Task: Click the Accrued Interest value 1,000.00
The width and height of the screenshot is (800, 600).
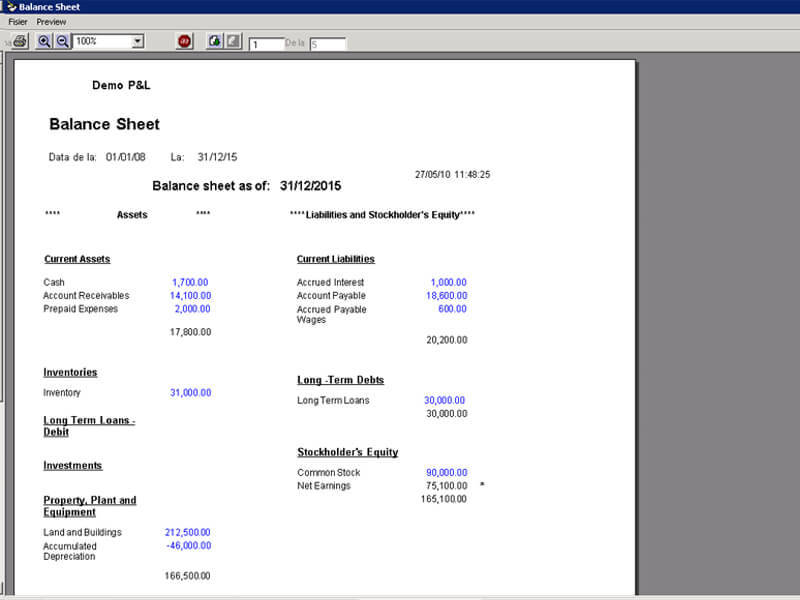Action: pyautogui.click(x=448, y=282)
